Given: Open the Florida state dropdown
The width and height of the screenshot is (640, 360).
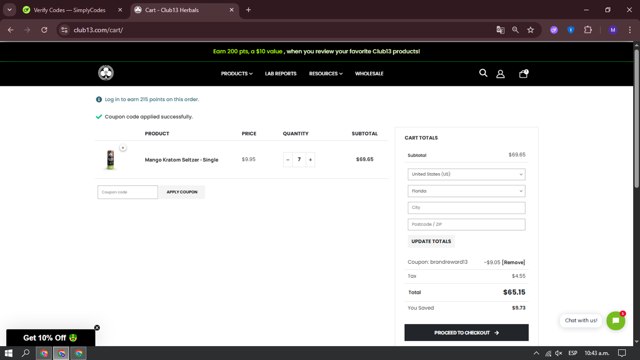Looking at the screenshot, I should tap(466, 191).
